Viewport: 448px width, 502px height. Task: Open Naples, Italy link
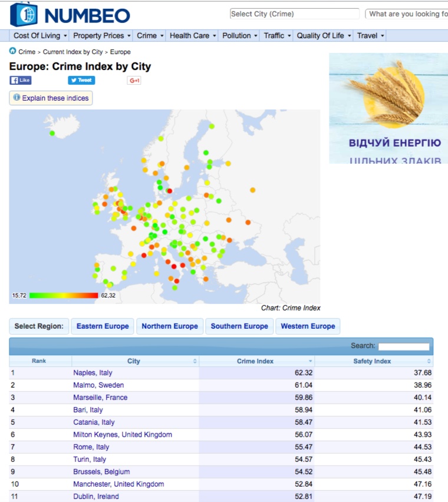[x=93, y=372]
